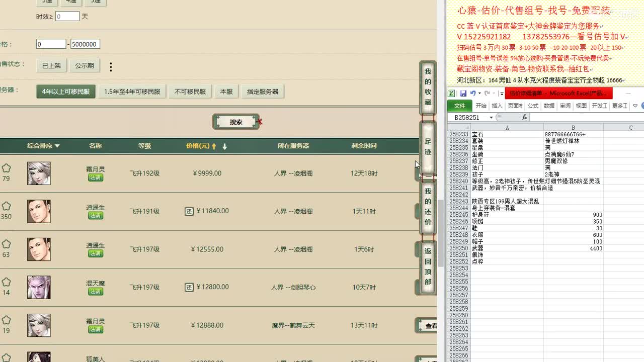Toggle the 已上架 sale status

click(x=51, y=65)
